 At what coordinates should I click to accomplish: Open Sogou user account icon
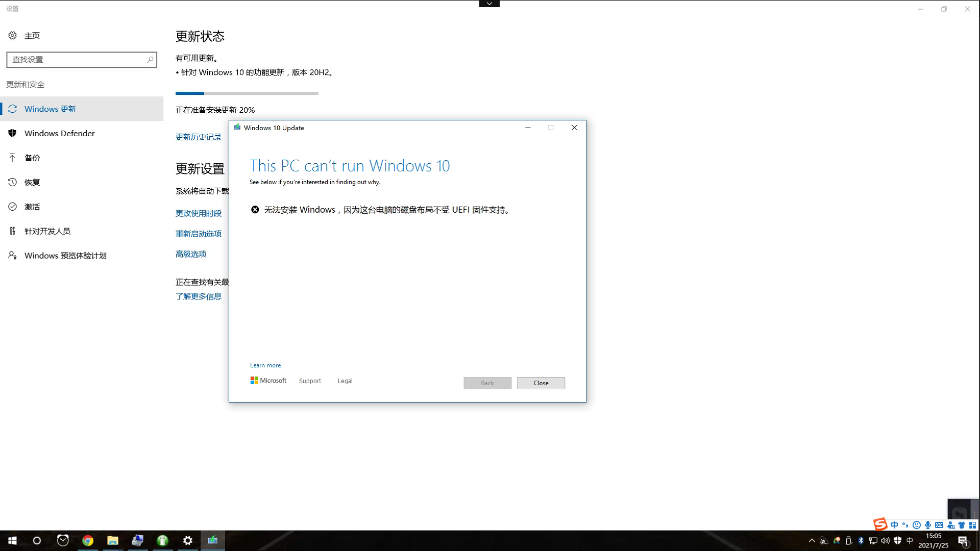951,525
